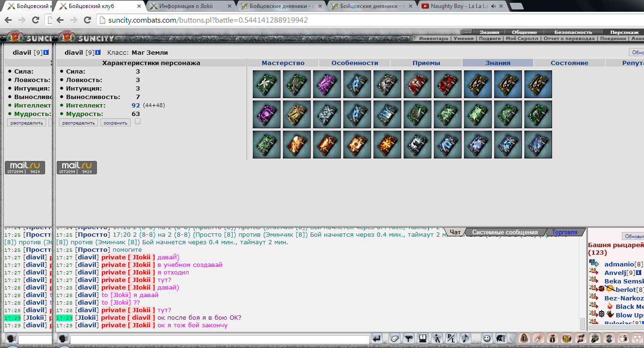Click player name admanio in the list
The height and width of the screenshot is (348, 644).
(x=619, y=265)
